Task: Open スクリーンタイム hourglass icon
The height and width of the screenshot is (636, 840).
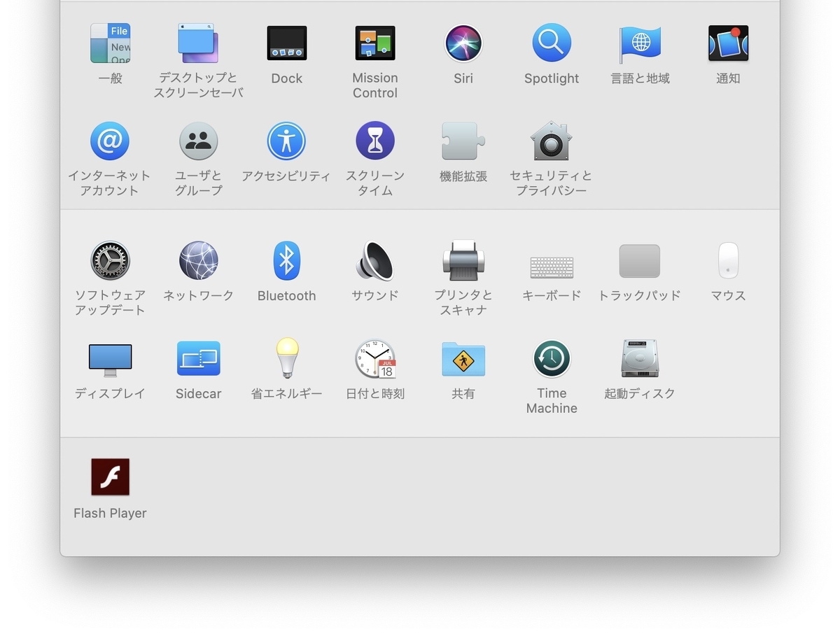Action: 375,141
